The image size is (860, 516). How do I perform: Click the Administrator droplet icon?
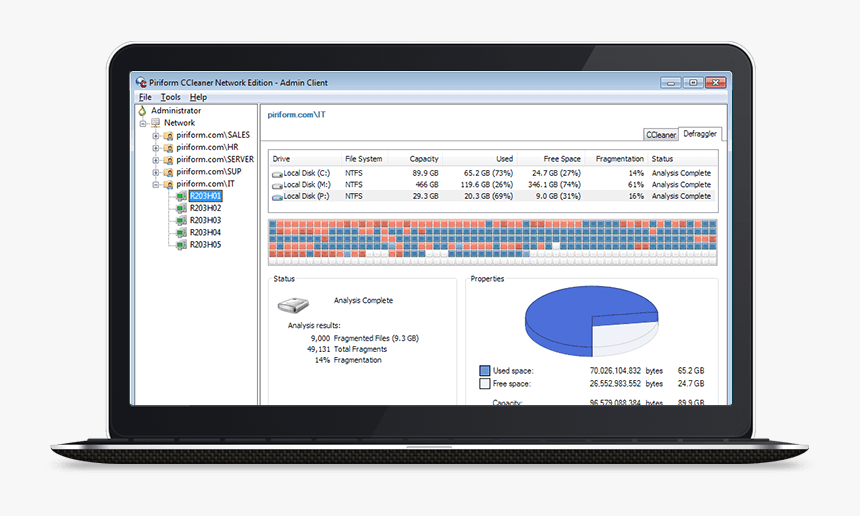[142, 111]
